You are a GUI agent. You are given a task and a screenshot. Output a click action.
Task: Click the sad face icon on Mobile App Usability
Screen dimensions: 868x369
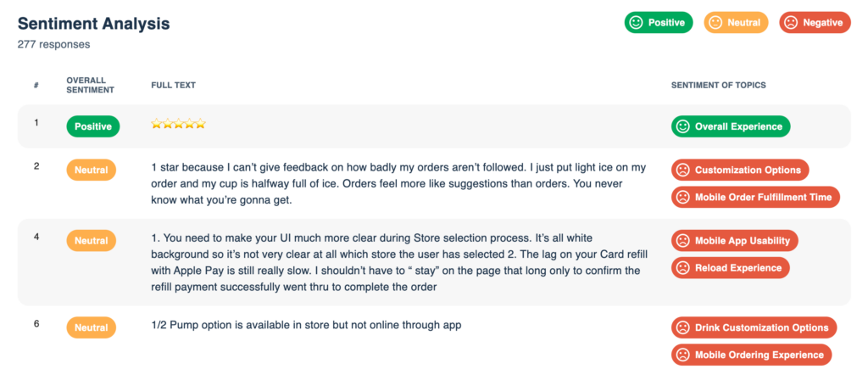click(683, 241)
